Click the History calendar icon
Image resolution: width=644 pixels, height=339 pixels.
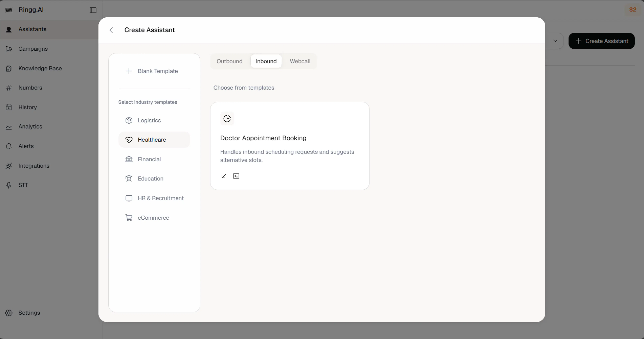tap(9, 107)
